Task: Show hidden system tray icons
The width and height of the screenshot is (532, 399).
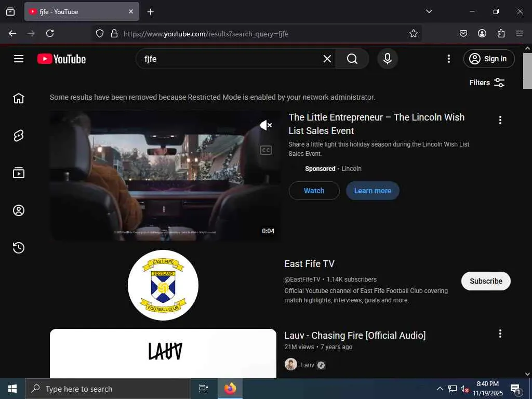Action: coord(440,389)
